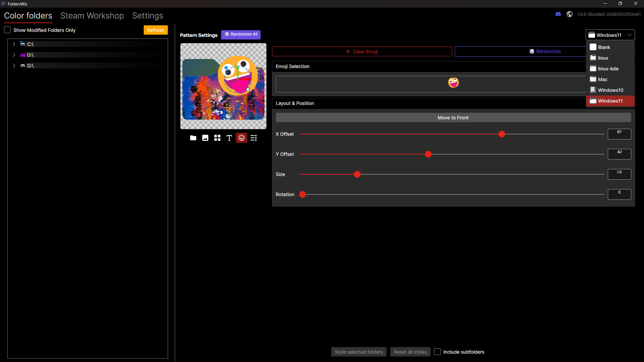Click the Size slider handle
Image resolution: width=644 pixels, height=362 pixels.
[x=357, y=174]
